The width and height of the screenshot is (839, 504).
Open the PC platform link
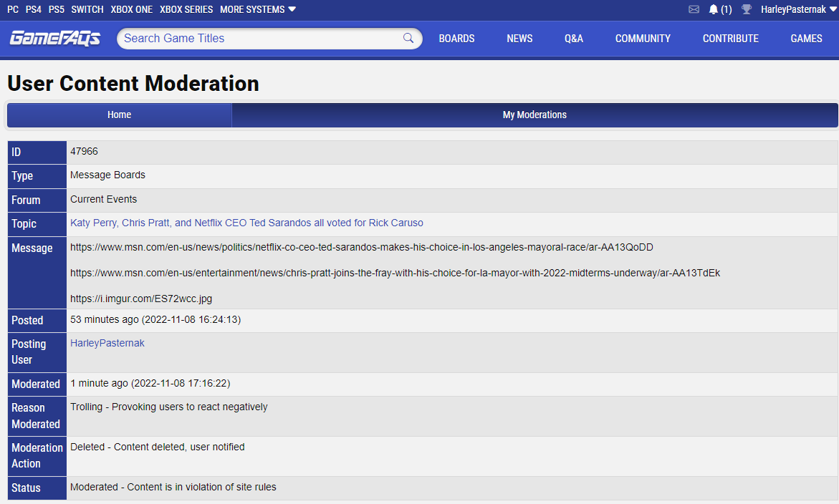coord(13,9)
